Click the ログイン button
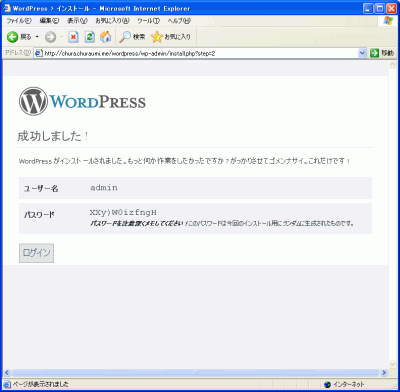 [36, 253]
